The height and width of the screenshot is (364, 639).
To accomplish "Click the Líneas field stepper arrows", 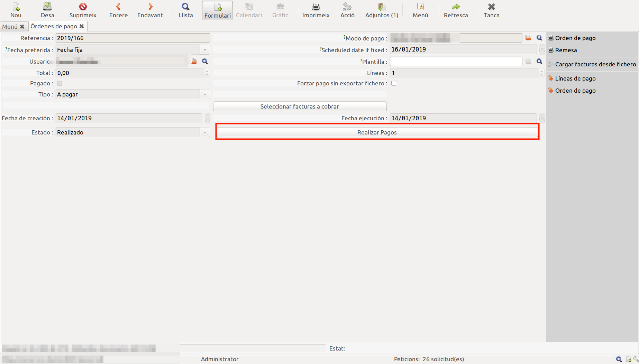I will [x=541, y=73].
